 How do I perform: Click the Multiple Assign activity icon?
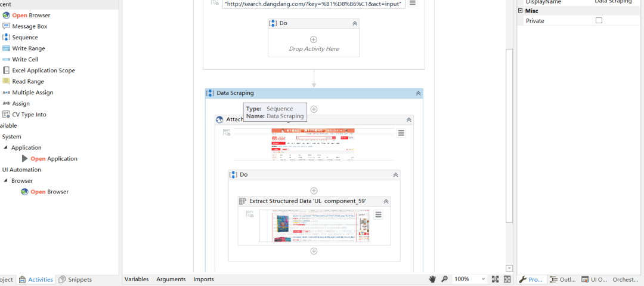[6, 93]
